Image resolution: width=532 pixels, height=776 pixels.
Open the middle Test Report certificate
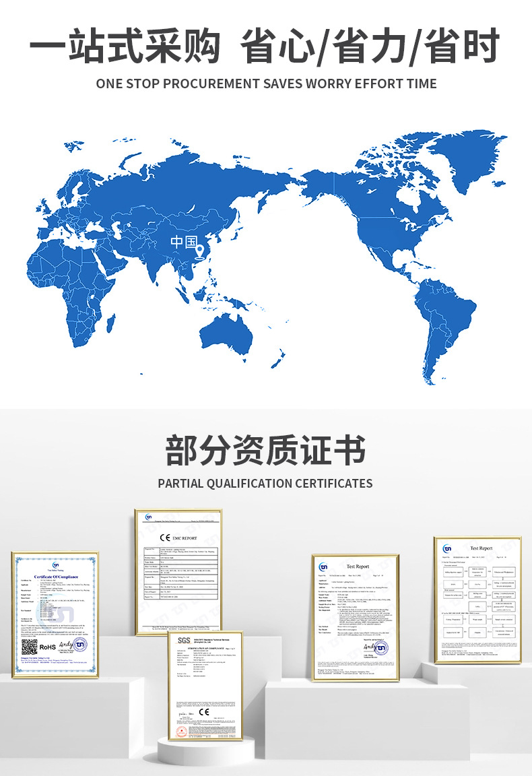point(356,618)
